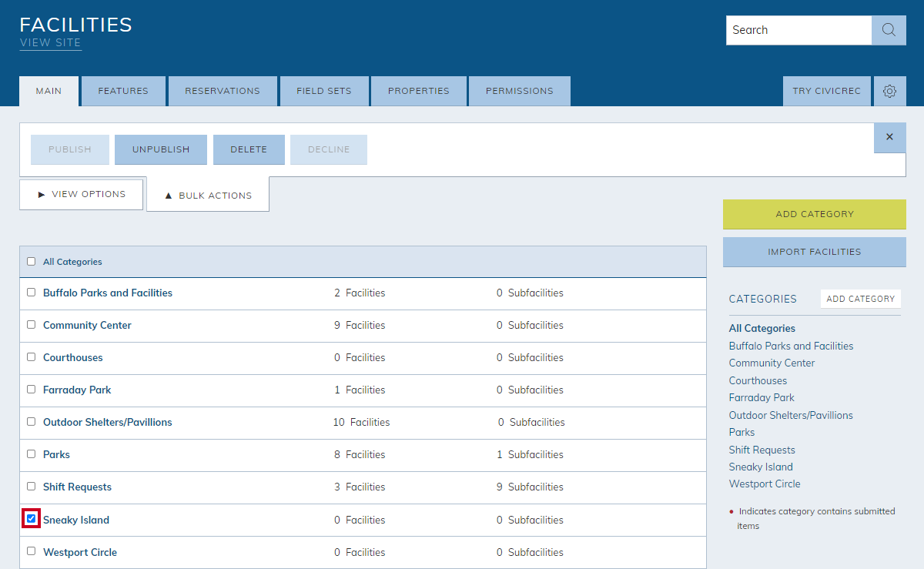This screenshot has width=924, height=569.
Task: Collapse the Bulk Actions panel
Action: 208,195
